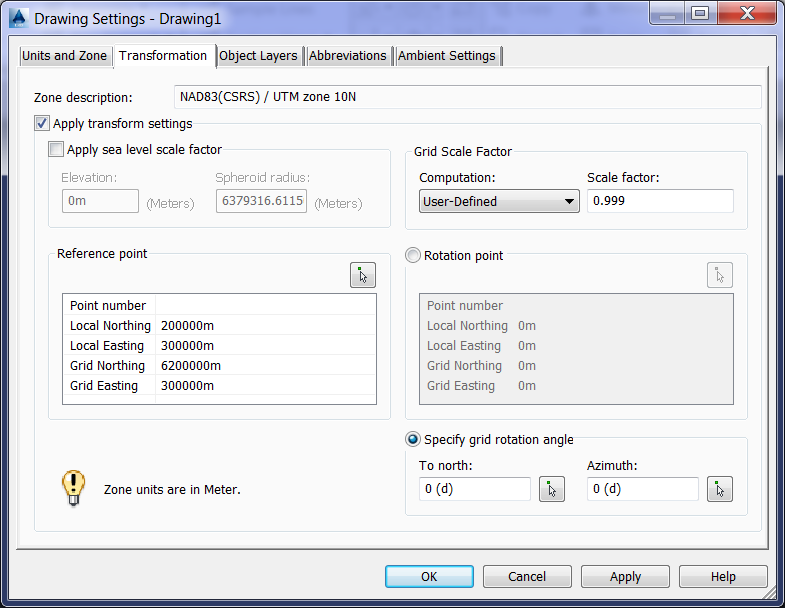
Task: Click the lightbulb zone units tip icon
Action: 74,488
